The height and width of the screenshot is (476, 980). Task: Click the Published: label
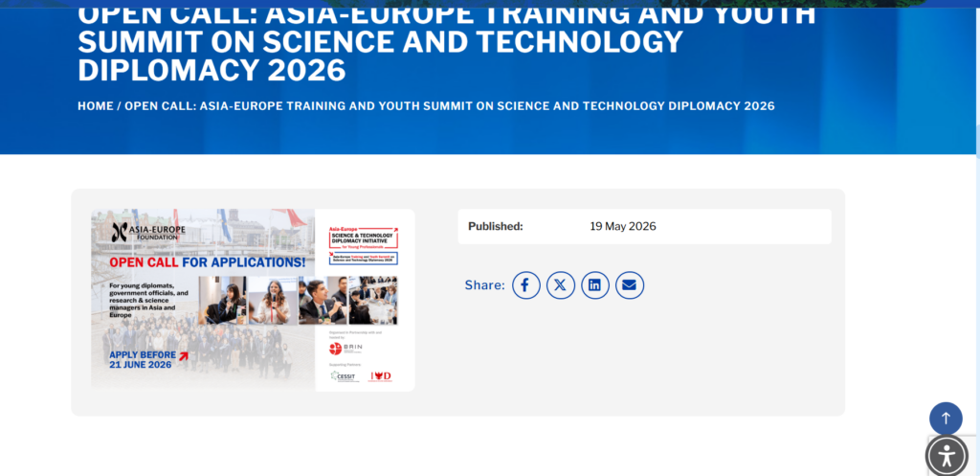click(496, 226)
